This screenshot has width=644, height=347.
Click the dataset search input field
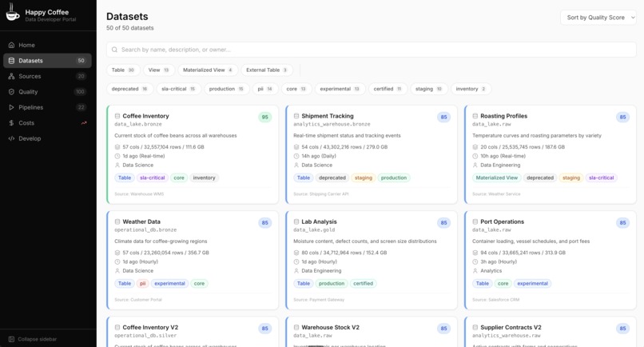point(372,50)
